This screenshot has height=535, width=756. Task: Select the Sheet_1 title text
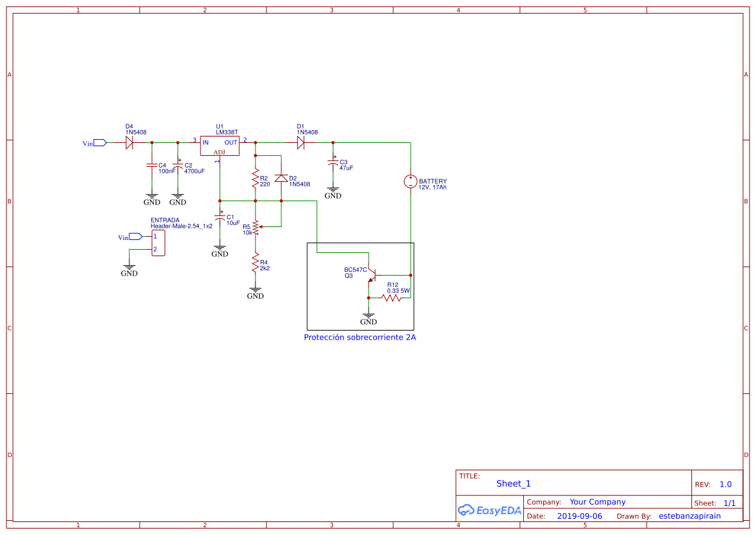[513, 483]
